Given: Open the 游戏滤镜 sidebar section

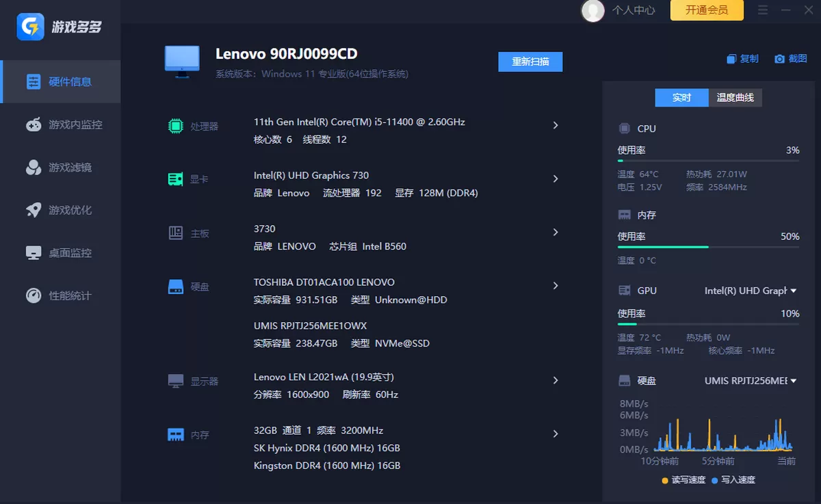Looking at the screenshot, I should pyautogui.click(x=60, y=168).
